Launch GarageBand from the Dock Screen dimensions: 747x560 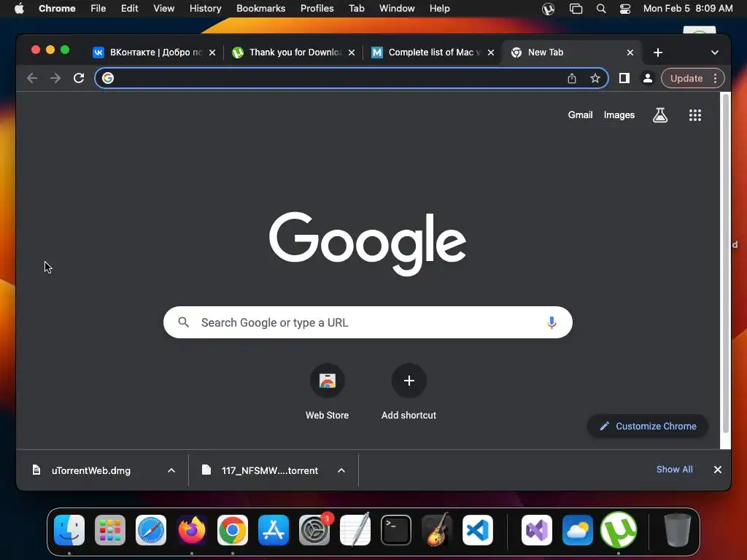436,529
